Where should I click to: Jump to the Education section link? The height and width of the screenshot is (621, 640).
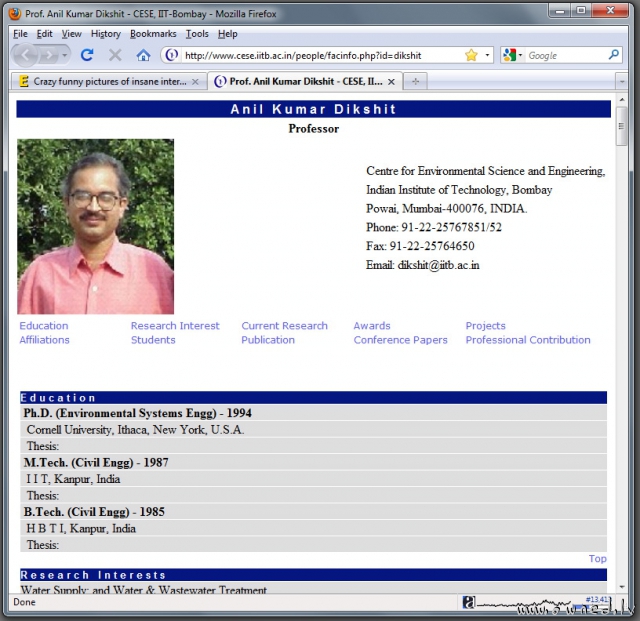tap(44, 325)
